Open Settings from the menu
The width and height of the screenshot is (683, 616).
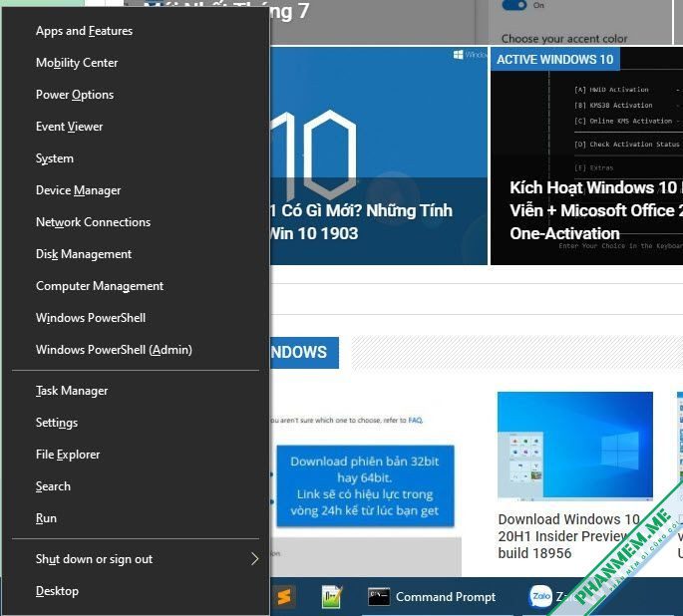(57, 423)
